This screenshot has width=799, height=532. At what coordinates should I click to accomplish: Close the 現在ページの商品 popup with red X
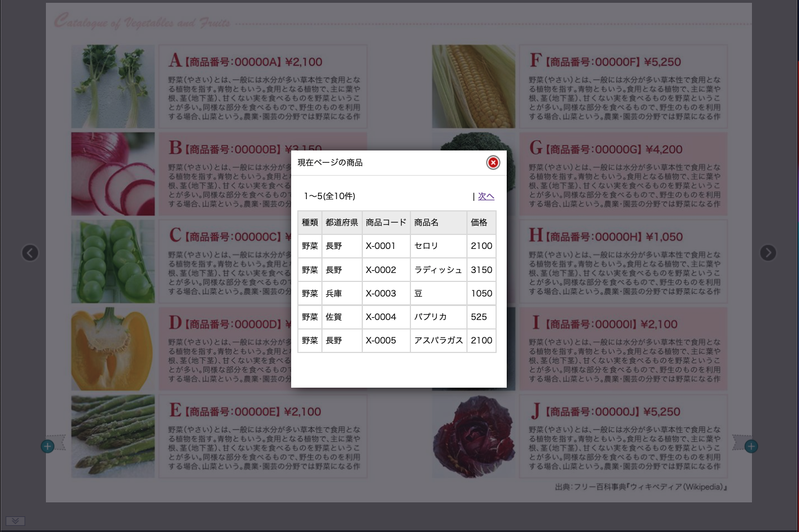pyautogui.click(x=493, y=163)
